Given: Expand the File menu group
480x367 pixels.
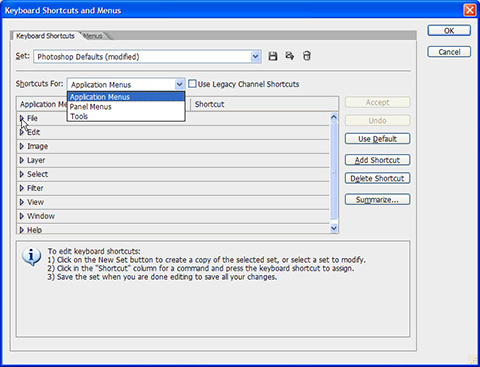Looking at the screenshot, I should point(22,118).
